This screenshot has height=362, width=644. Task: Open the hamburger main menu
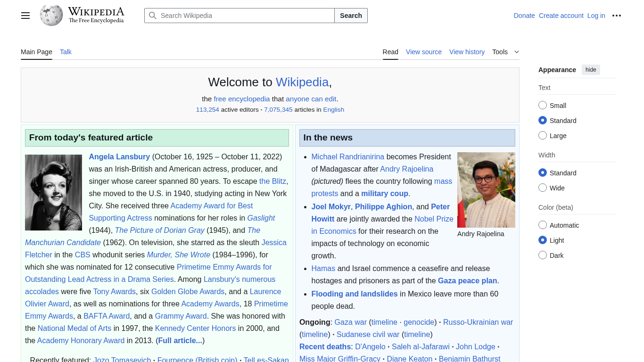[25, 16]
